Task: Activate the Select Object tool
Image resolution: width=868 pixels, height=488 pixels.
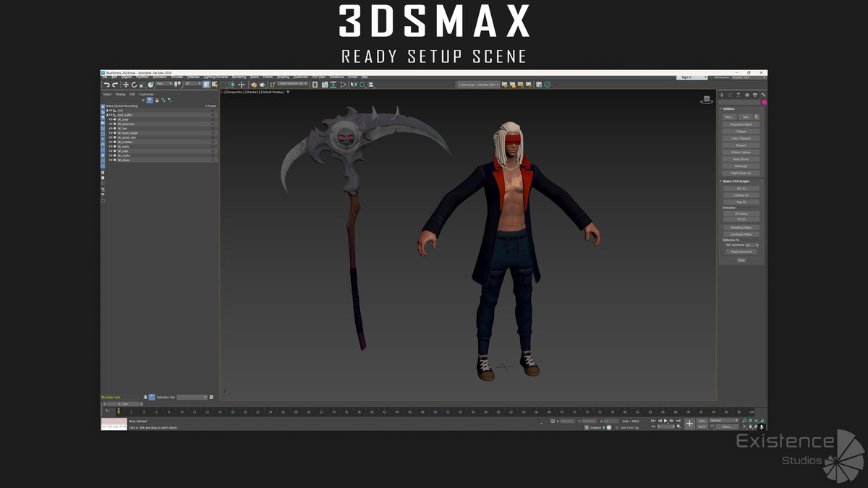Action: pos(207,85)
